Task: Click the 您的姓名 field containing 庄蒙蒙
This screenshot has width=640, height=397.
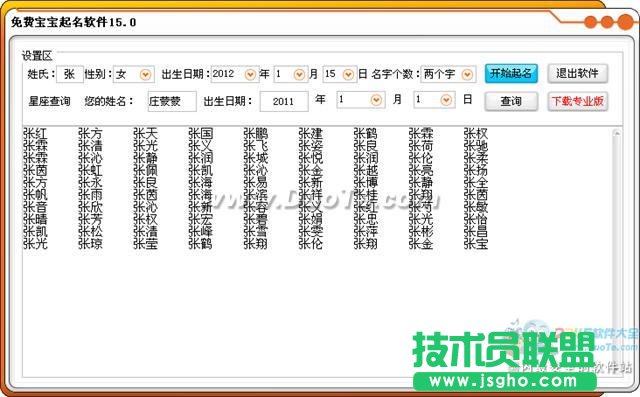Action: [x=172, y=101]
